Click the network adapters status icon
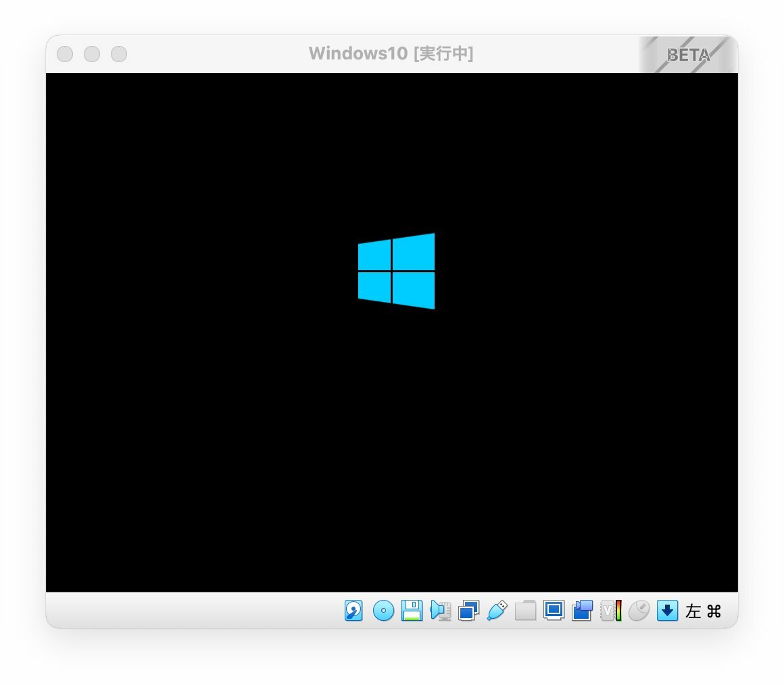 pyautogui.click(x=468, y=611)
